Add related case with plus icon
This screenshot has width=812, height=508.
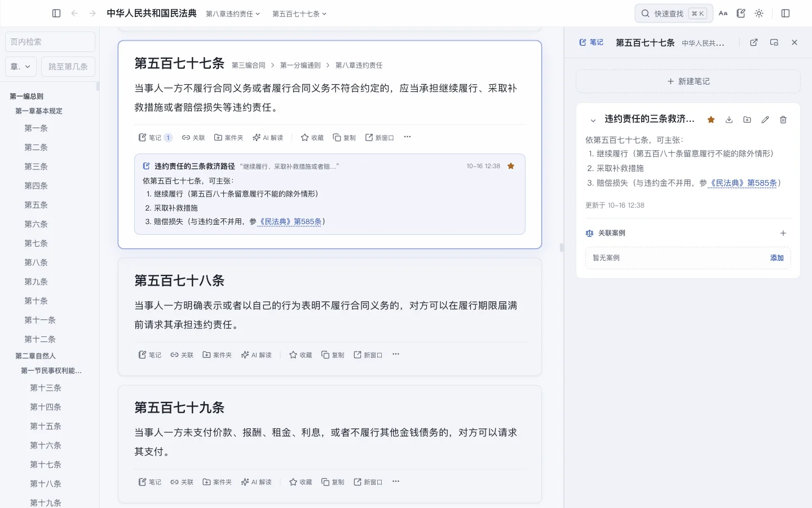[x=783, y=233]
